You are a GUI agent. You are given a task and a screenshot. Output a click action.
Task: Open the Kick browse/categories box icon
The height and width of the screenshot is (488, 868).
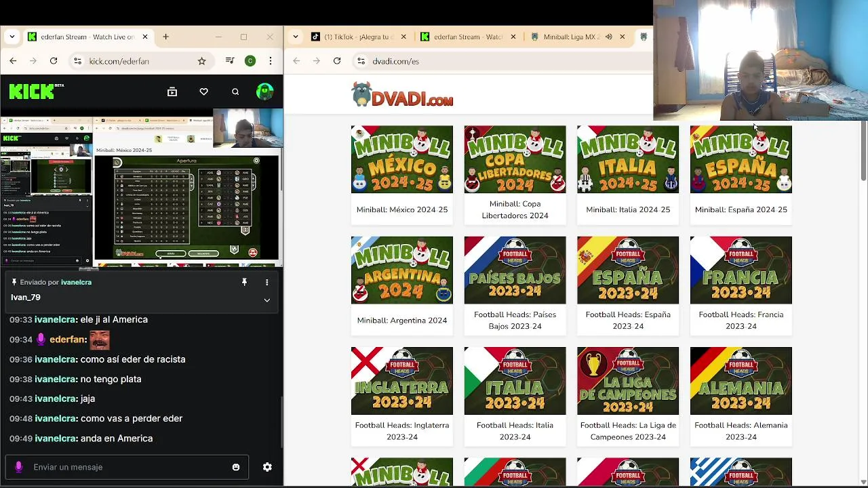(172, 91)
